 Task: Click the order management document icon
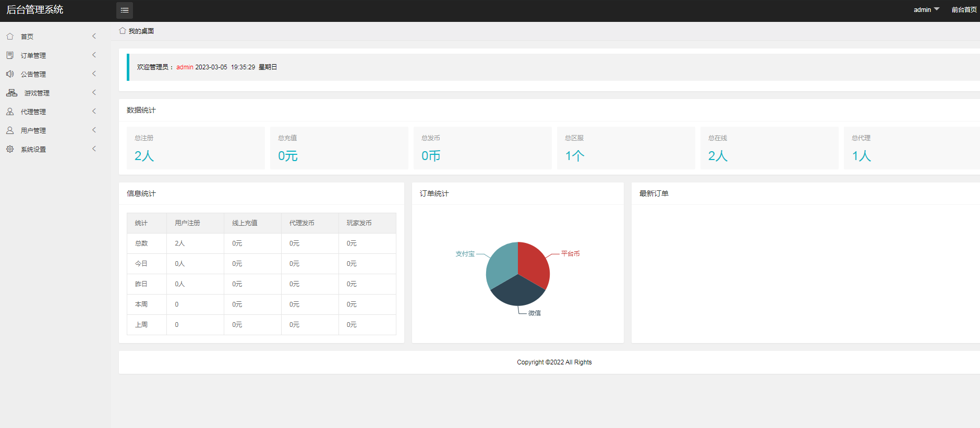10,55
